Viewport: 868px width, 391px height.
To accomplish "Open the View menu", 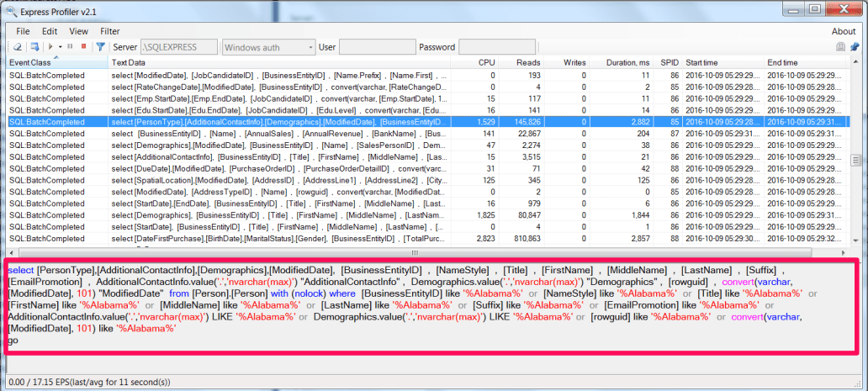I will pyautogui.click(x=78, y=31).
